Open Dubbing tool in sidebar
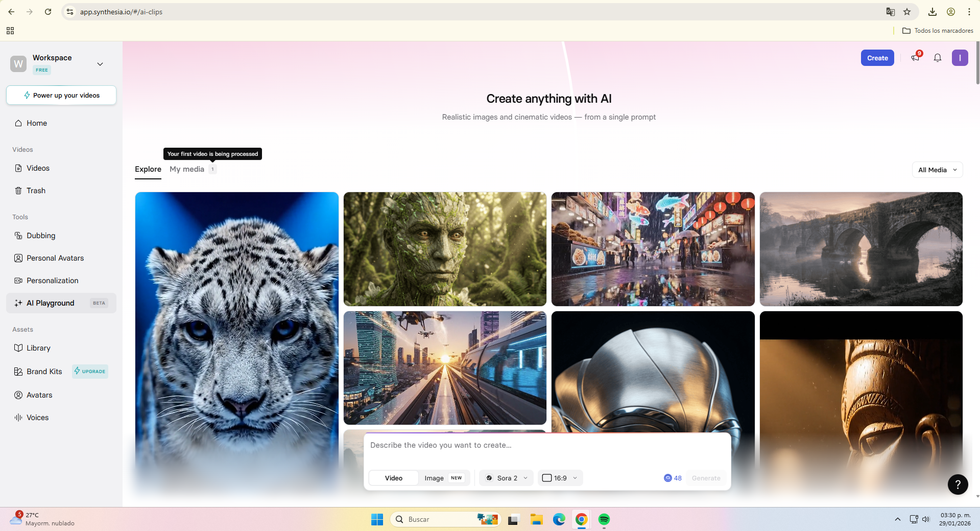980x531 pixels. click(x=41, y=236)
